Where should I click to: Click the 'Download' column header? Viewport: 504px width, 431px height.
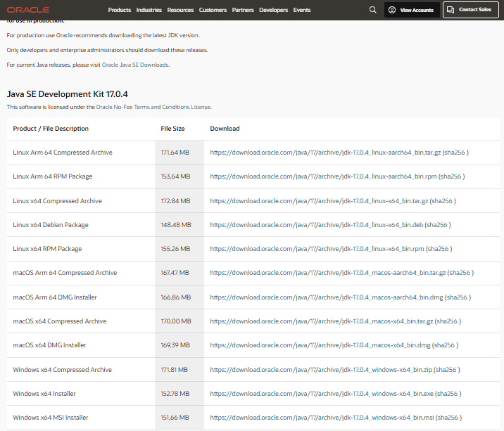click(x=225, y=129)
